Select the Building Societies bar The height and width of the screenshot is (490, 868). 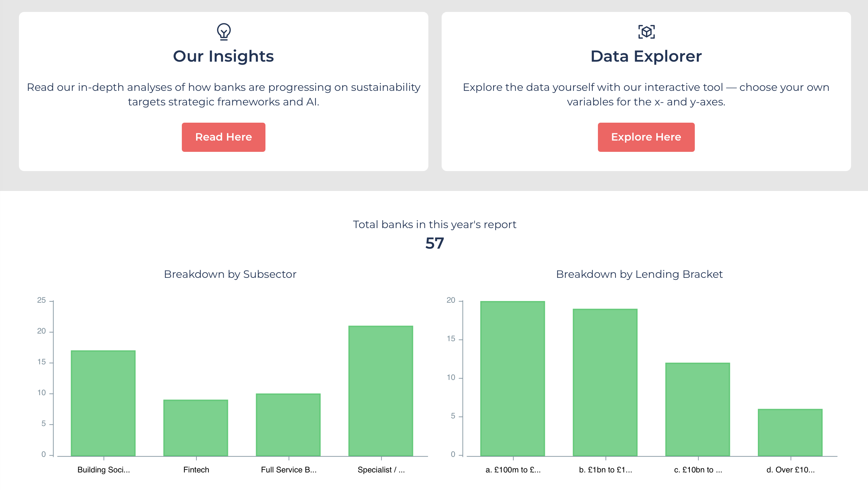(103, 403)
